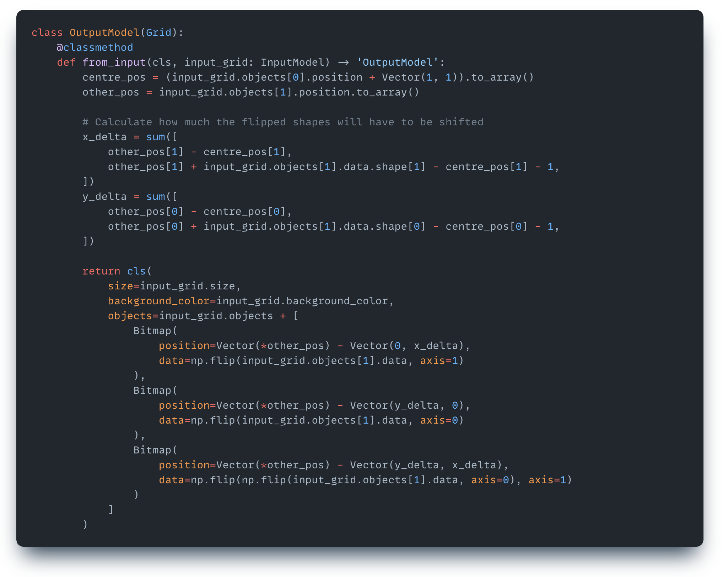Click the other_pos variable name
The height and width of the screenshot is (577, 728).
point(110,92)
